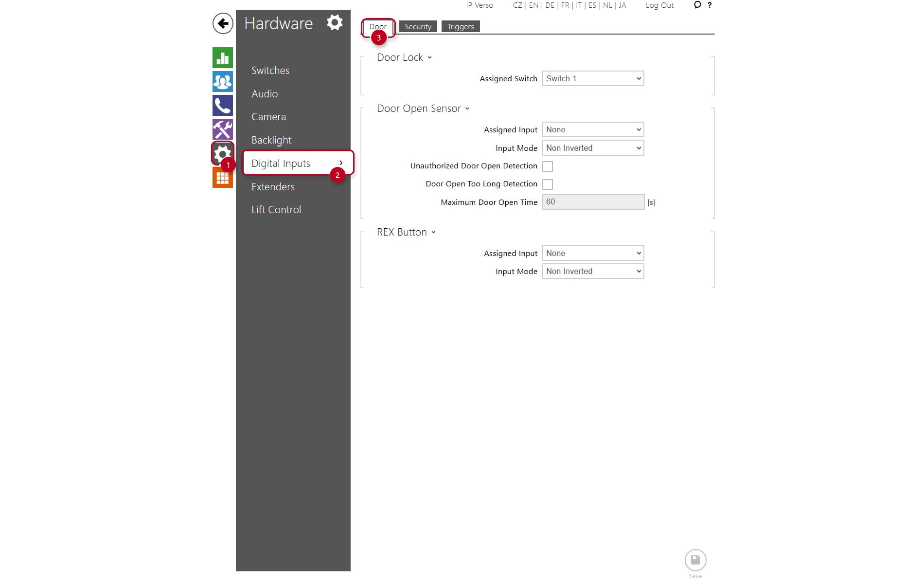Open the Directory users icon

tap(223, 82)
